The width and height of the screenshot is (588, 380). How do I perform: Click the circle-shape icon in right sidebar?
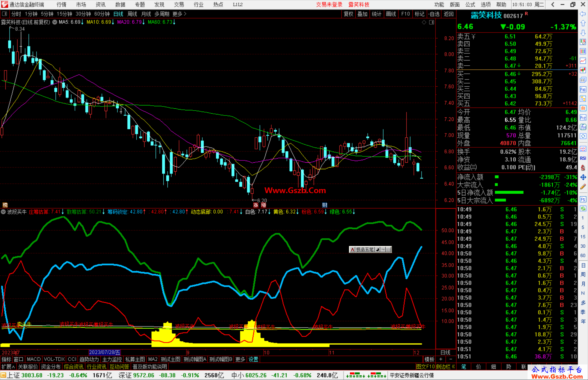tap(583, 136)
